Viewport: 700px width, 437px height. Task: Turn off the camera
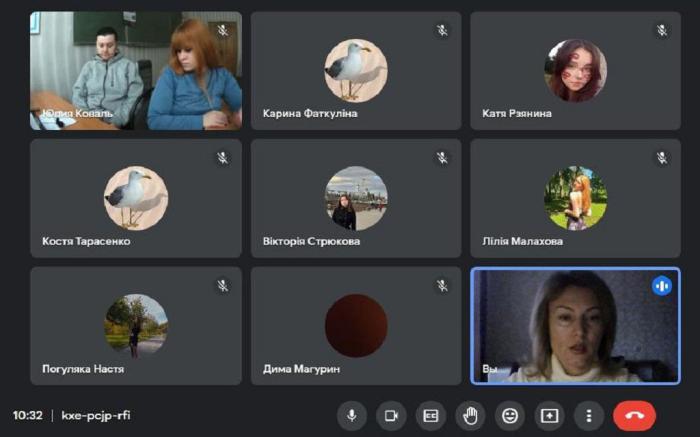pos(391,415)
